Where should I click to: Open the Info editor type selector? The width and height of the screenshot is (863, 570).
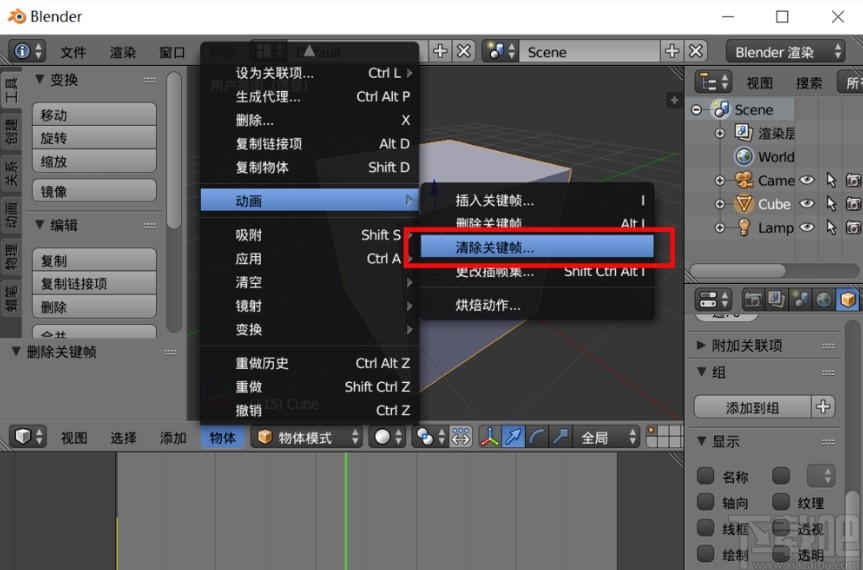pos(26,52)
